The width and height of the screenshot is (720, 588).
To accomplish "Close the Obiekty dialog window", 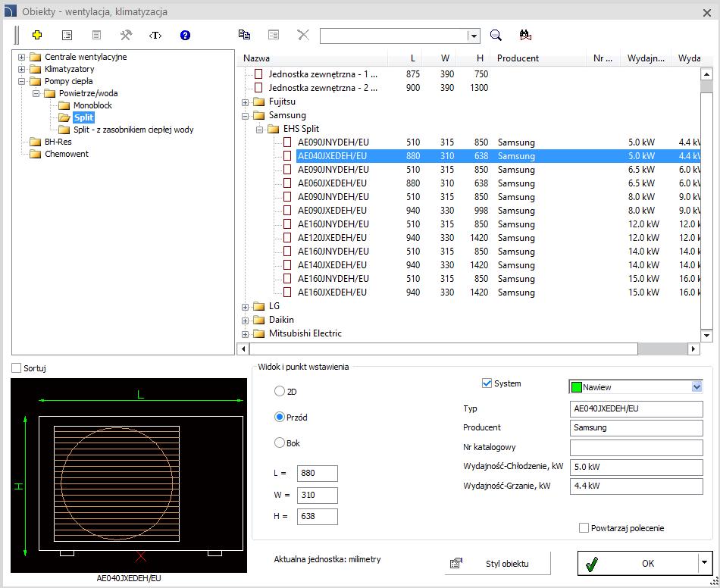I will 706,12.
